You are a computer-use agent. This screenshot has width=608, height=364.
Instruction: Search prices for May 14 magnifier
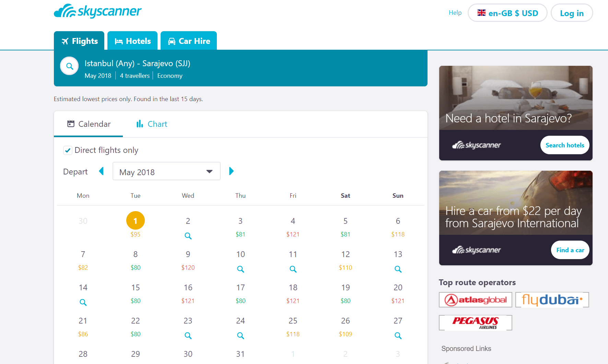pos(83,302)
